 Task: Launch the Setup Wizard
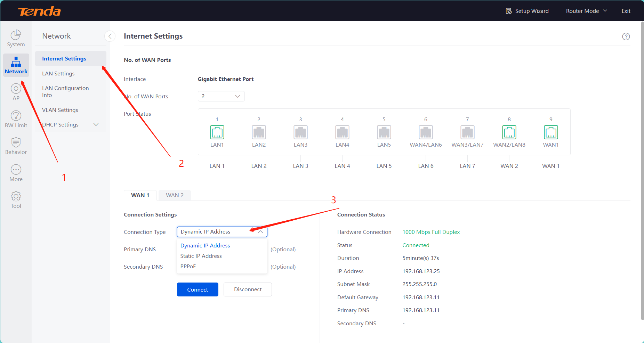click(527, 11)
